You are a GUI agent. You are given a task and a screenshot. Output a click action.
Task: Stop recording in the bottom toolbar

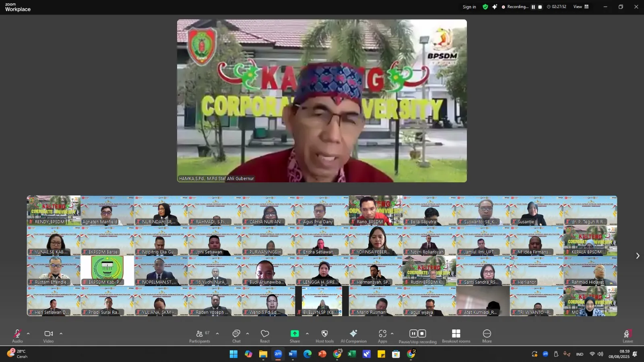click(422, 333)
